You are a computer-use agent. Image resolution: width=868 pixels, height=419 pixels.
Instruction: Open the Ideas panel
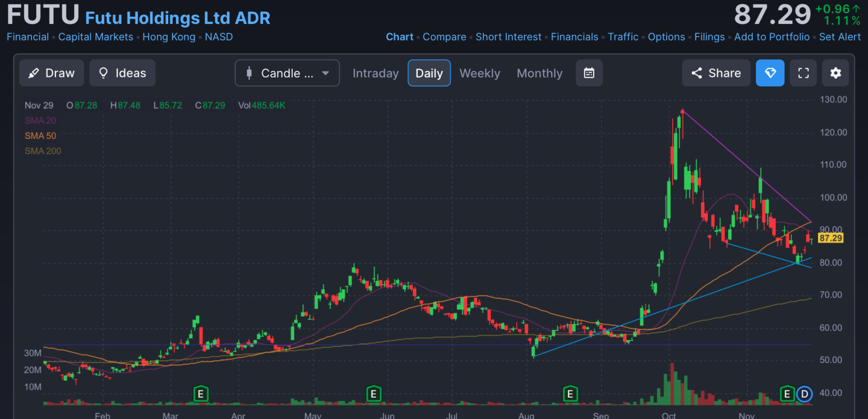coord(123,73)
